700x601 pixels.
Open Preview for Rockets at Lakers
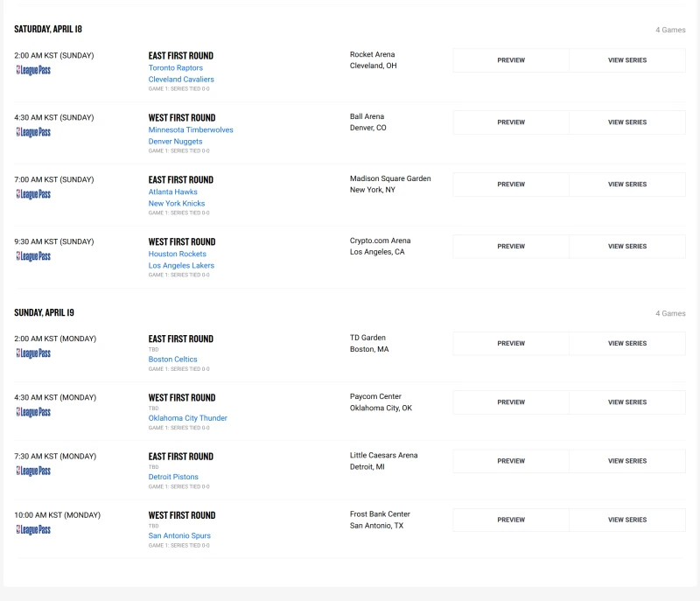click(511, 247)
